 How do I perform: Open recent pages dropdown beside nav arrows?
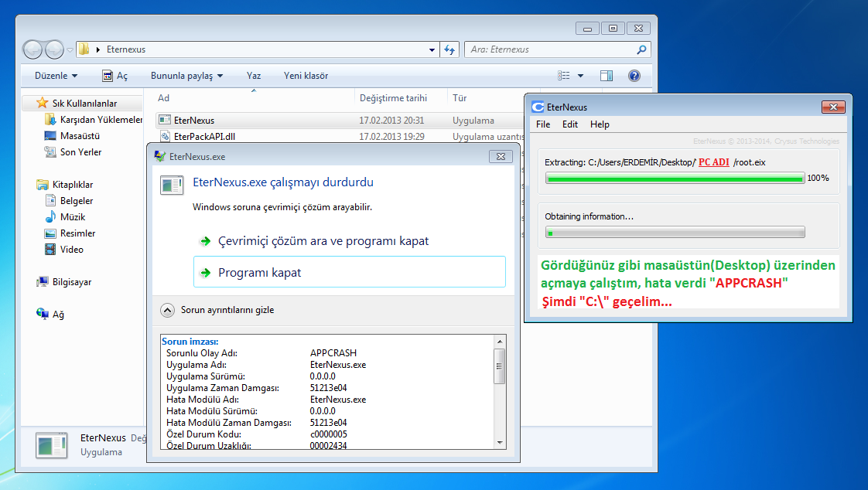point(70,49)
